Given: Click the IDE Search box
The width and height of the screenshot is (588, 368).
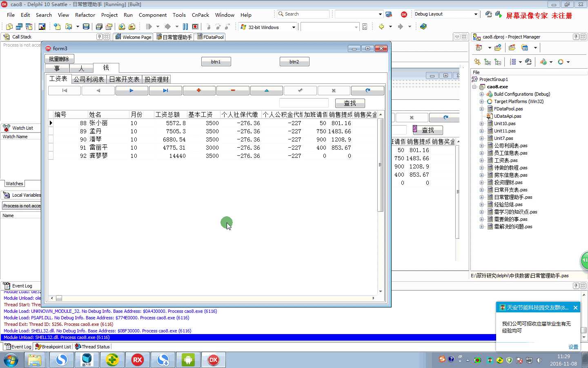Looking at the screenshot, I should (x=303, y=14).
